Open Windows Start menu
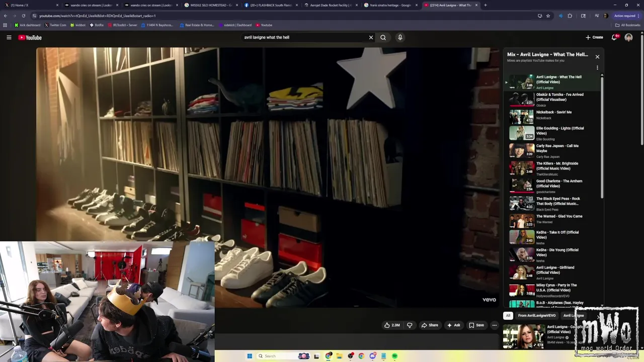 (249, 356)
